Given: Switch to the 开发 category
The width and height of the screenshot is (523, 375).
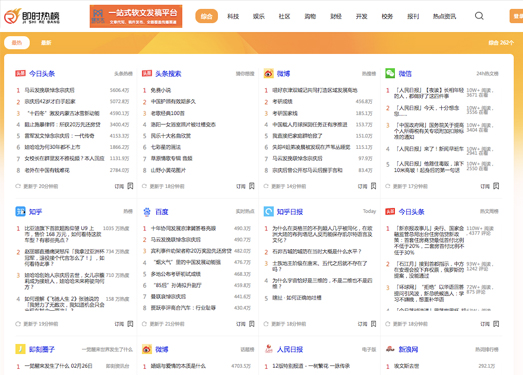Looking at the screenshot, I should click(x=361, y=16).
